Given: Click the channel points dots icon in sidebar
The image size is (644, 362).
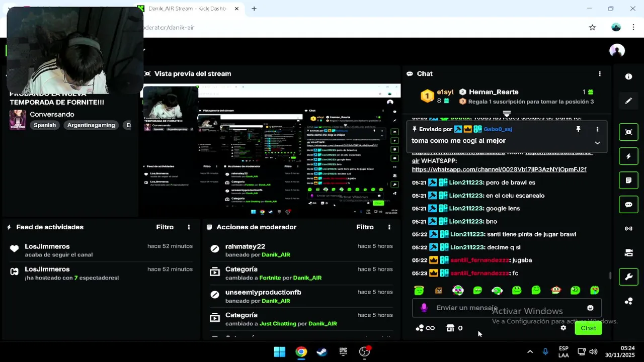Looking at the screenshot, I should click(628, 301).
